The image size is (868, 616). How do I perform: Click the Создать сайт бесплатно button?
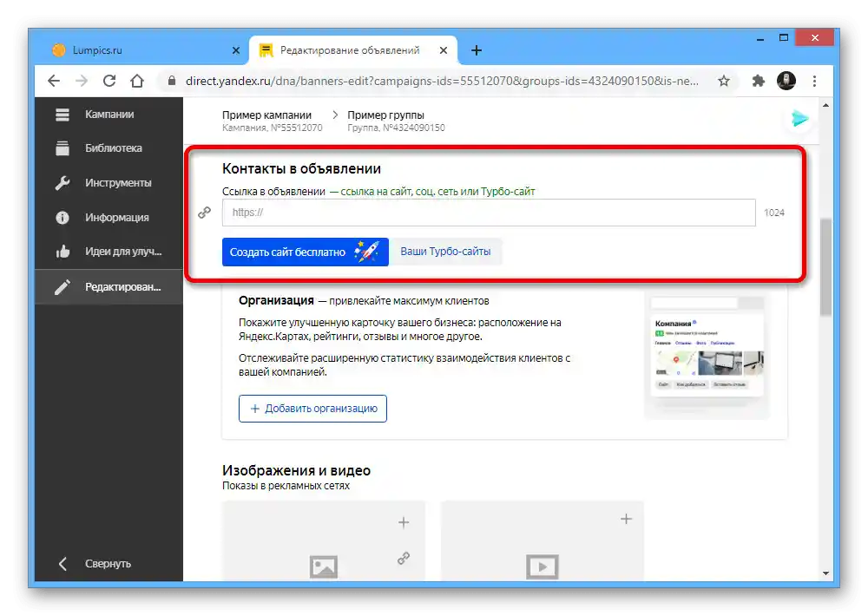[305, 252]
